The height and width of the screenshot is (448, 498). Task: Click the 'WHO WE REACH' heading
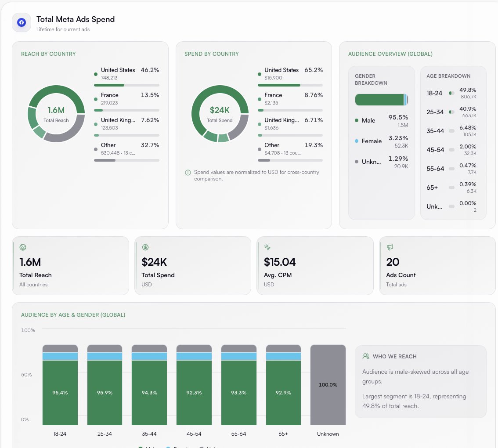pyautogui.click(x=394, y=357)
